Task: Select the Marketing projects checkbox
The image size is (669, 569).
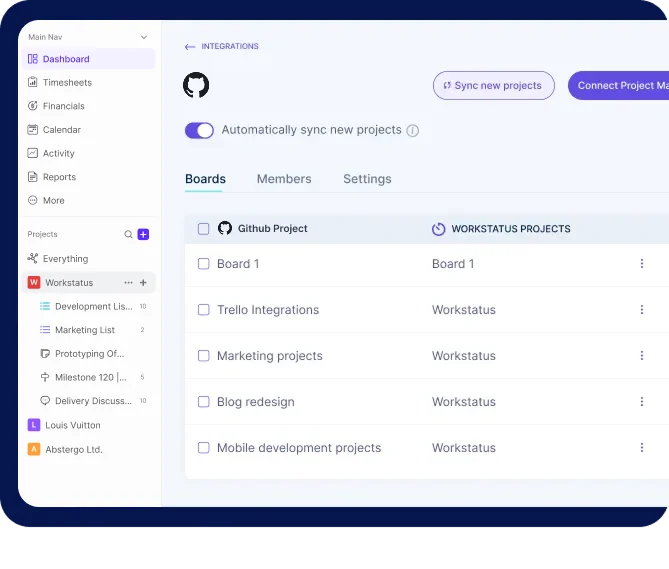Action: pyautogui.click(x=204, y=356)
